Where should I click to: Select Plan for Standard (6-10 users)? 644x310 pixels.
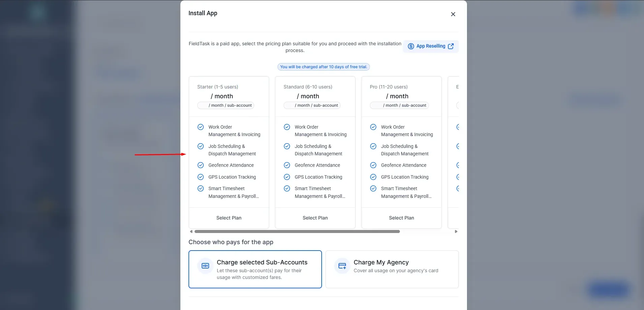click(x=315, y=218)
